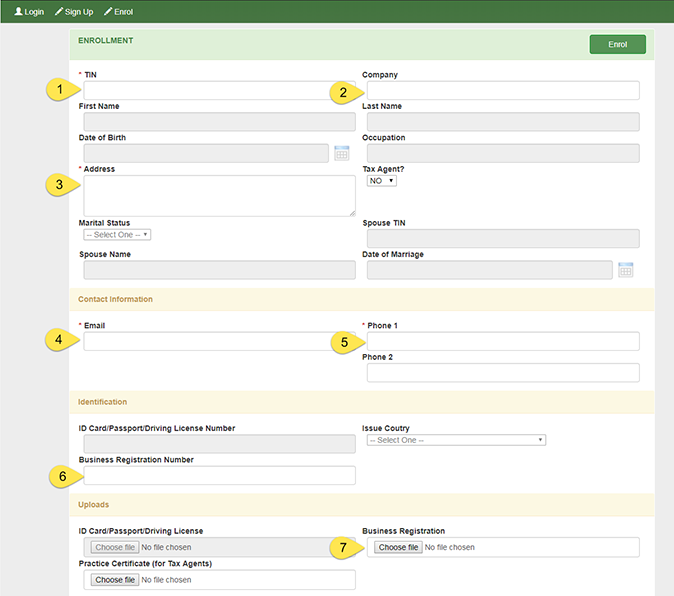
Task: Click the Spouse TIN field
Action: click(503, 238)
